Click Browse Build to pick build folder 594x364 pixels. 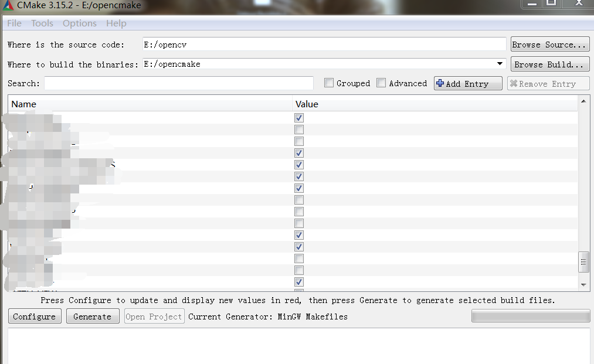549,64
